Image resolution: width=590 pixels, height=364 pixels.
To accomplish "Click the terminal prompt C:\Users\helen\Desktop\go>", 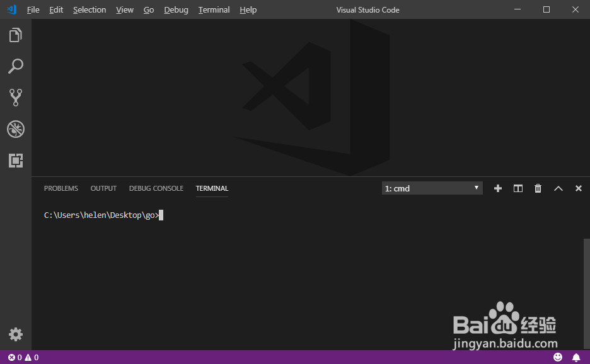I will pyautogui.click(x=101, y=215).
